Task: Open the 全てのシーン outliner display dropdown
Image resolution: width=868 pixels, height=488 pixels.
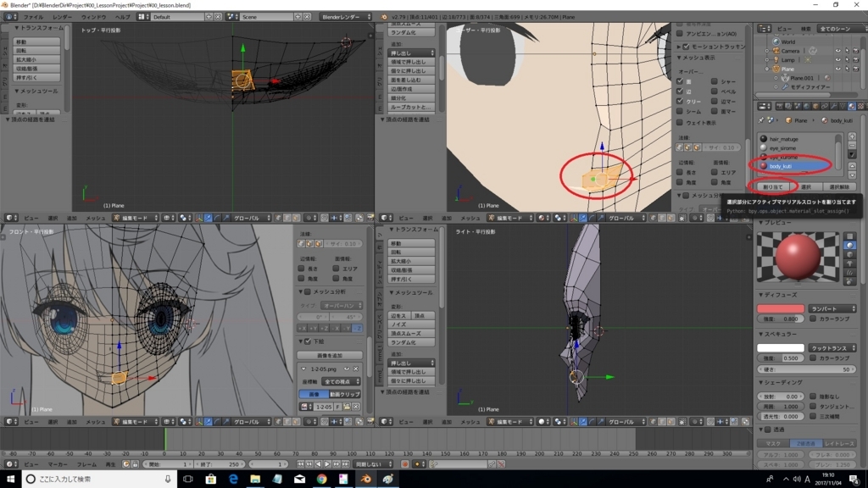Action: point(843,29)
